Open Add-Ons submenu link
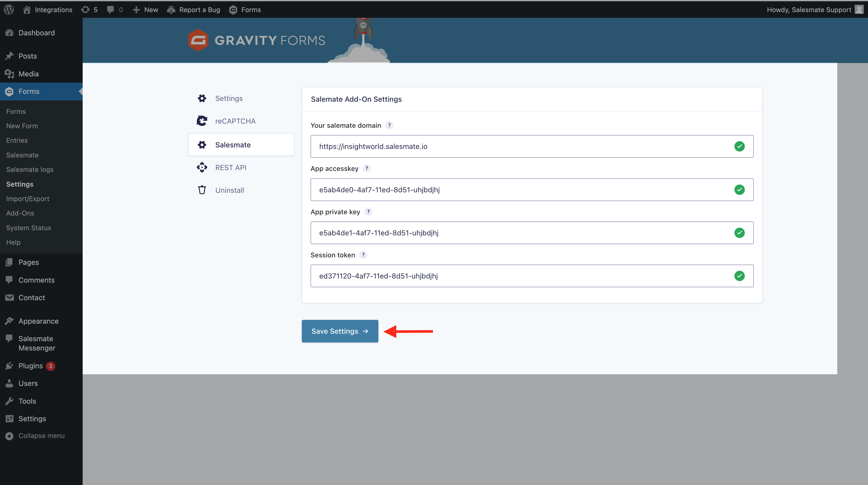868x485 pixels. (x=20, y=213)
